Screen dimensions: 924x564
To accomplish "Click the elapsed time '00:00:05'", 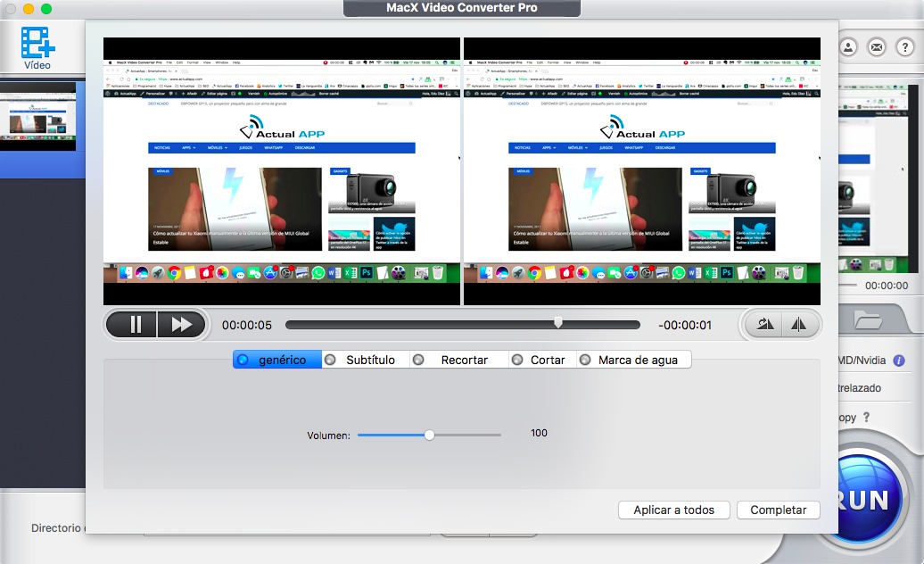I will [x=247, y=326].
